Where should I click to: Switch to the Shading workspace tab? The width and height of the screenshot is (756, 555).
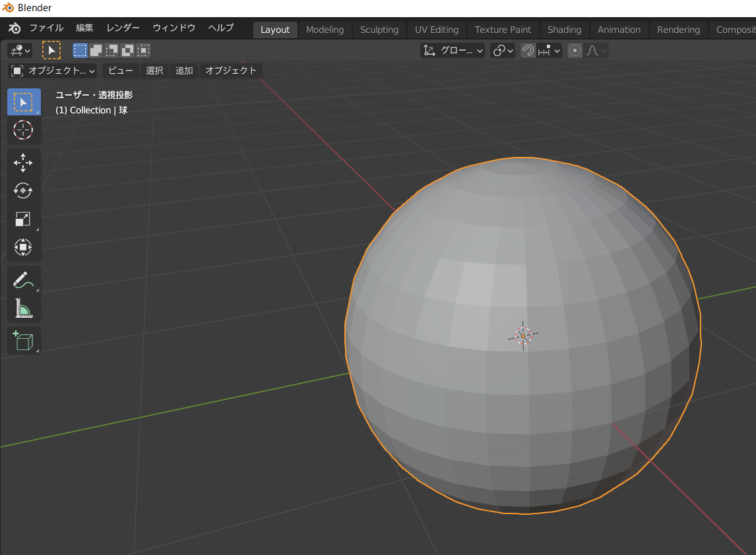564,30
